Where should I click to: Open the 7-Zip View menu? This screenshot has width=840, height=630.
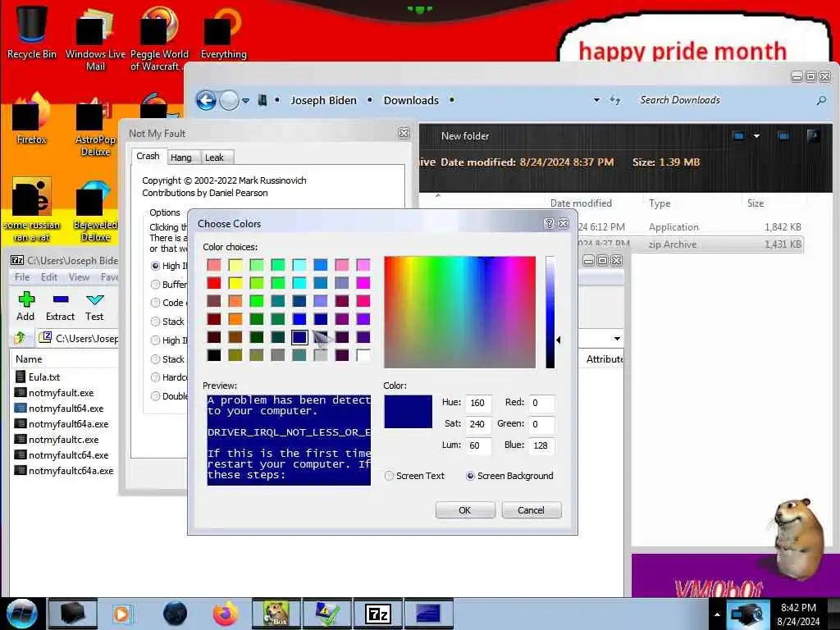click(80, 277)
